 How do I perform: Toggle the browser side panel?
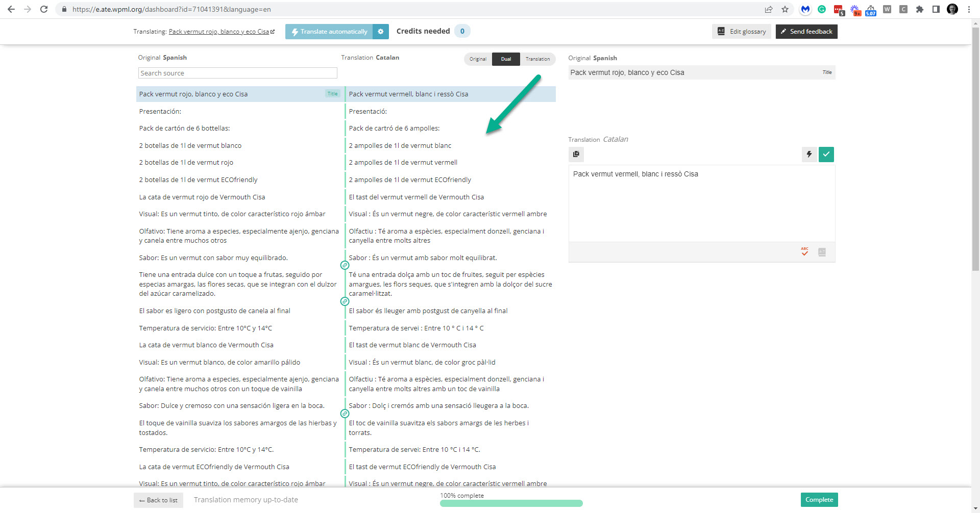(x=936, y=9)
